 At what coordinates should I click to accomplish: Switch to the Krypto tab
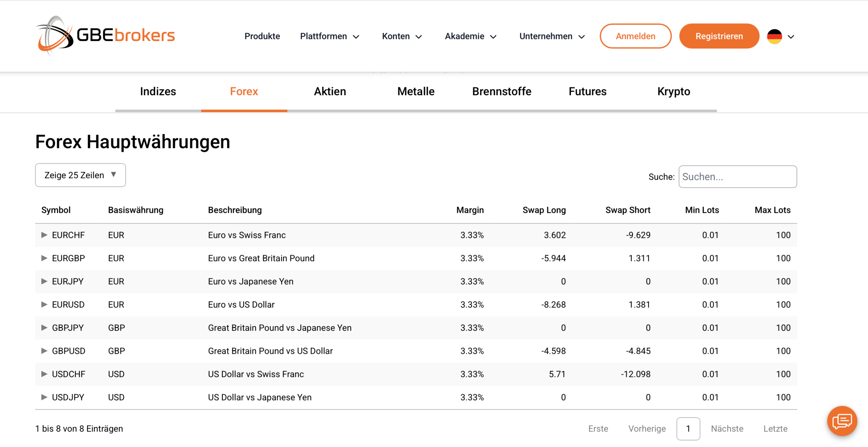click(x=674, y=92)
